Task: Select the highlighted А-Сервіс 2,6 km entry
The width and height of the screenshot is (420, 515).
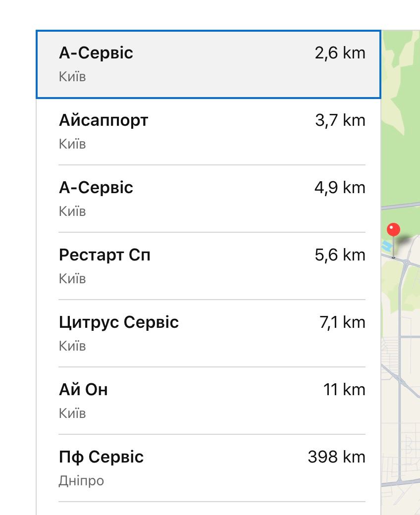Action: tap(208, 64)
